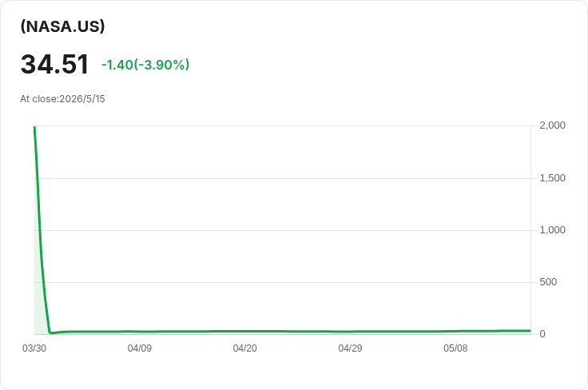Screen dimensions: 588x390
Task: Click the 1,000 horizontal gridline mid-chart
Action: (x=283, y=230)
